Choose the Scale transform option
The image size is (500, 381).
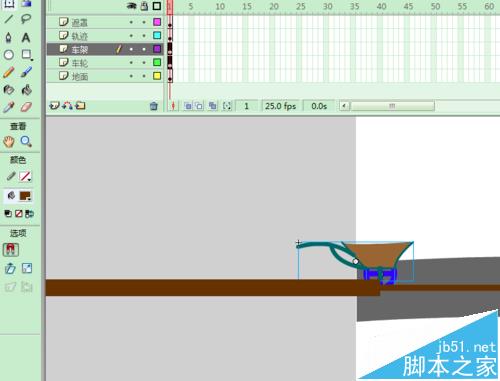click(27, 268)
